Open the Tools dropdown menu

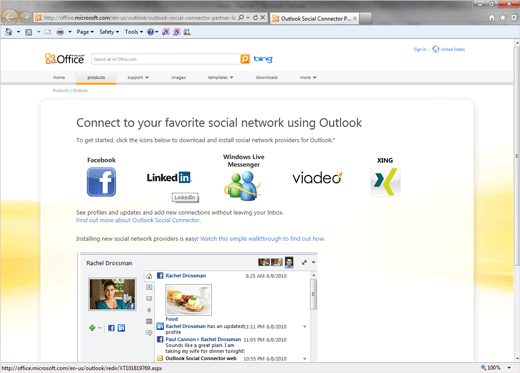(134, 32)
